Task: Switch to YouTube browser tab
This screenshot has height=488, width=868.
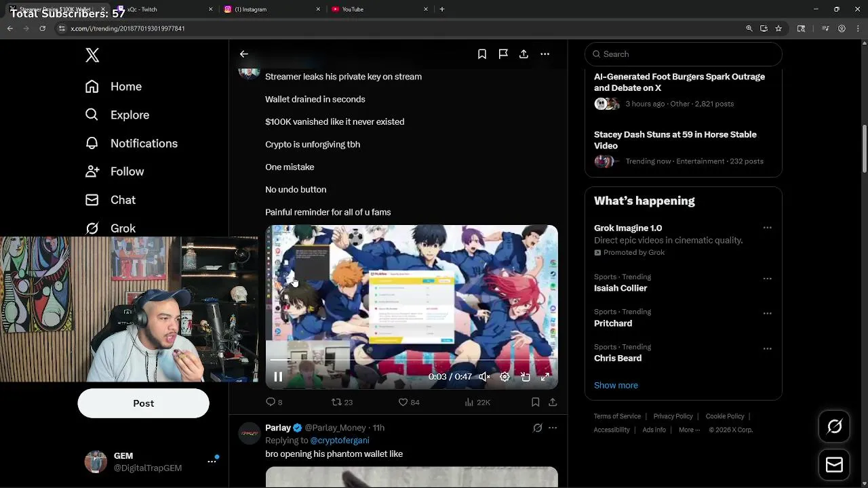Action: click(380, 9)
